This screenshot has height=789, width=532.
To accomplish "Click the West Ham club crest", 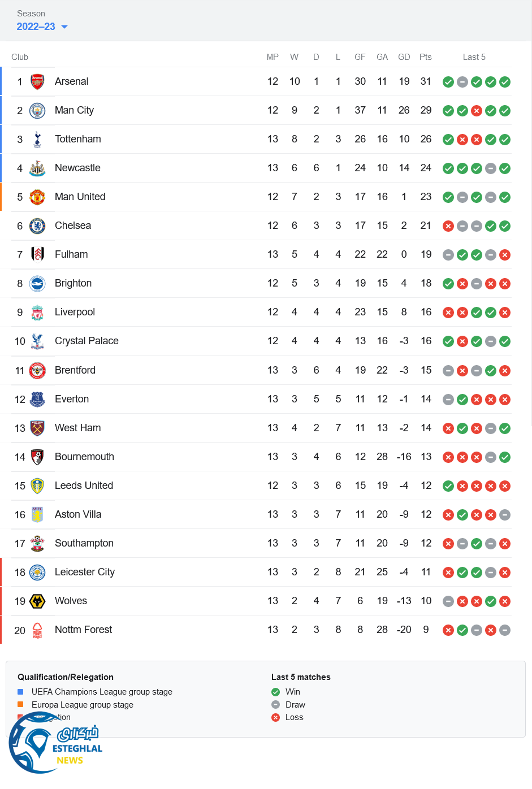I will 37,428.
